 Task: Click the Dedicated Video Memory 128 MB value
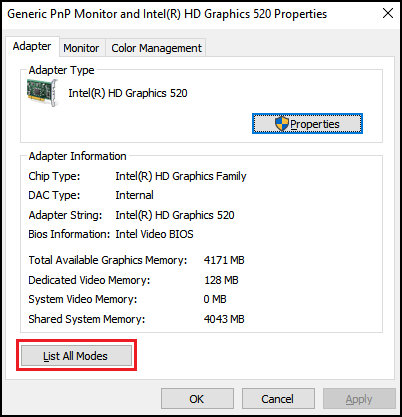(221, 280)
